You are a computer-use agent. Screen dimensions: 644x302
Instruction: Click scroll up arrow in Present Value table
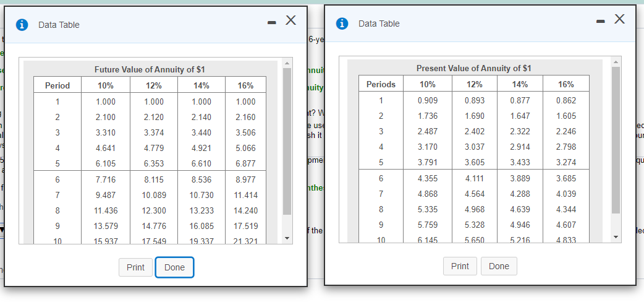616,61
